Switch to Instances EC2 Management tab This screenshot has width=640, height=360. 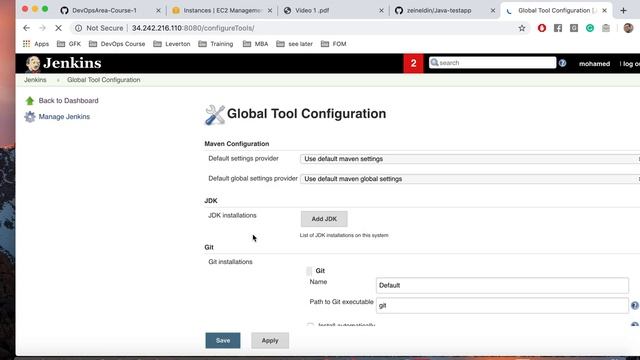222,11
